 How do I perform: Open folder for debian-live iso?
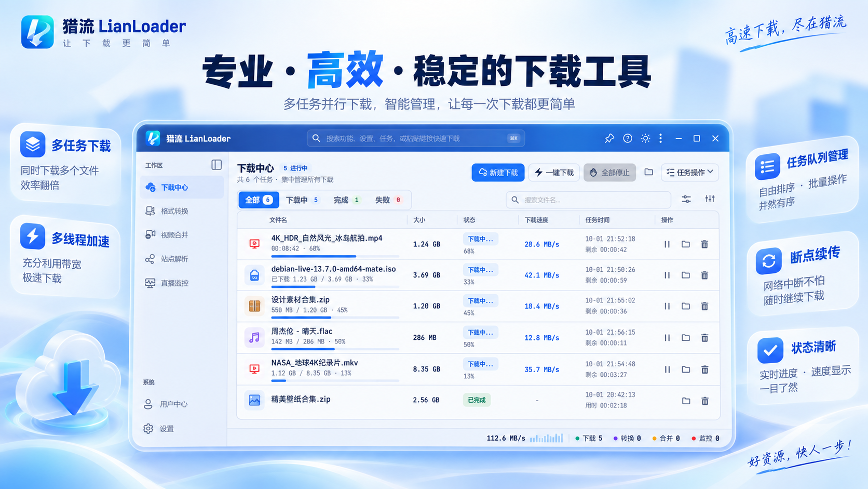tap(686, 275)
